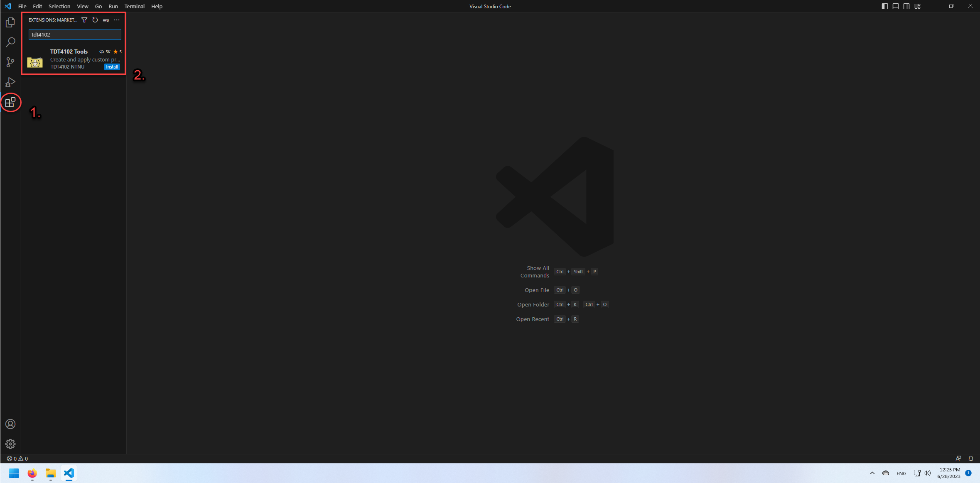This screenshot has width=980, height=483.
Task: Open the Windows Start menu
Action: 14,473
